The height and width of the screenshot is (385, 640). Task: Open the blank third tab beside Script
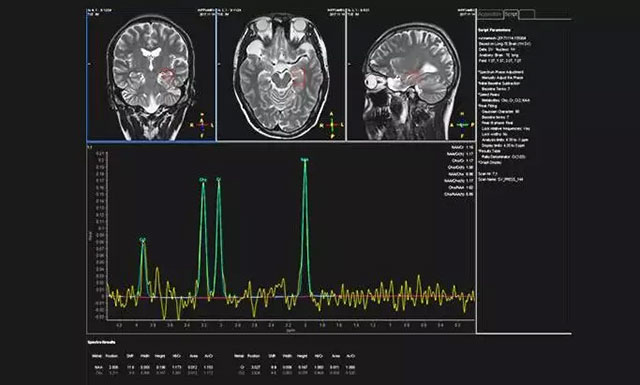(527, 14)
